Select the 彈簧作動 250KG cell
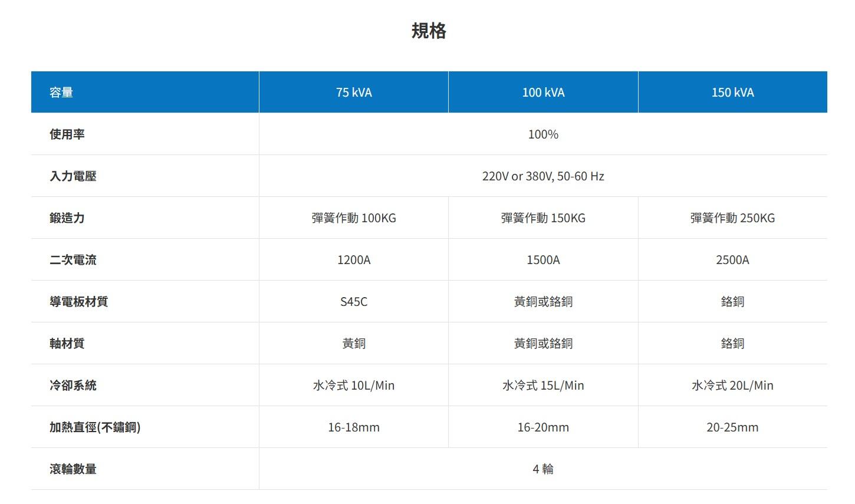855x504 pixels. coord(732,218)
